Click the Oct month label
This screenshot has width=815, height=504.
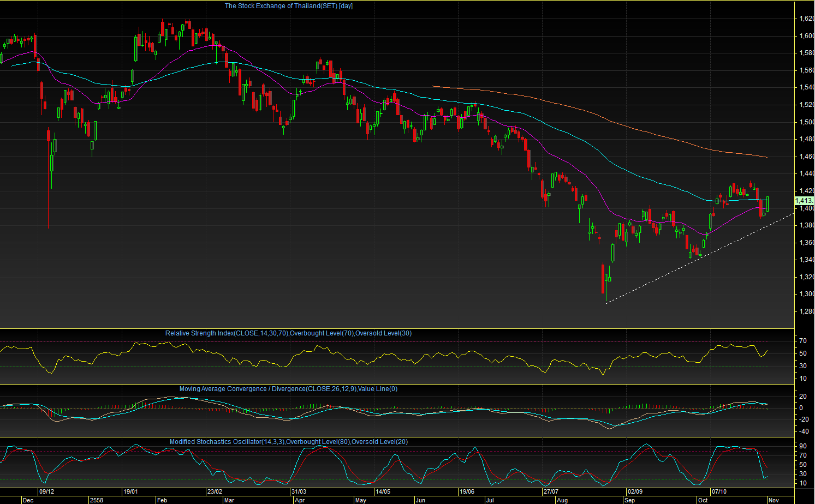click(703, 500)
